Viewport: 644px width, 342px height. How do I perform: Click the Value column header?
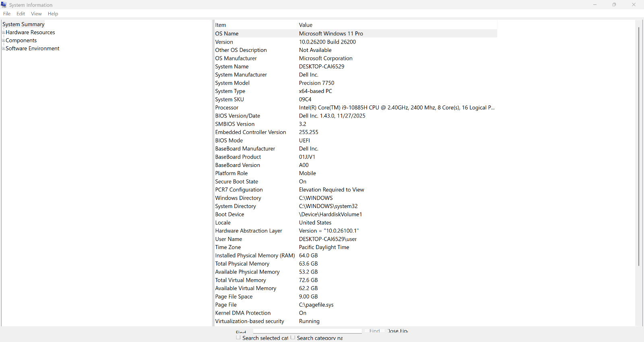[398, 25]
